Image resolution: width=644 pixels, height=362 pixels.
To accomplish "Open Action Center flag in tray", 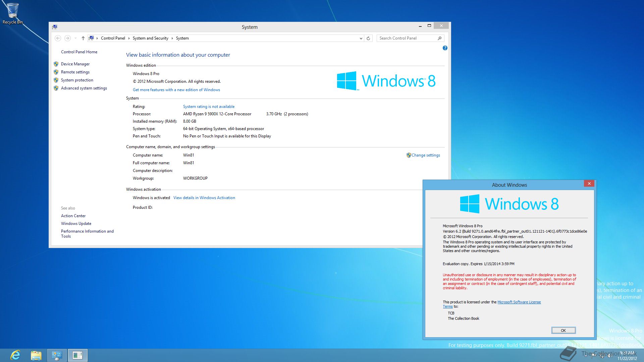I will pos(594,356).
